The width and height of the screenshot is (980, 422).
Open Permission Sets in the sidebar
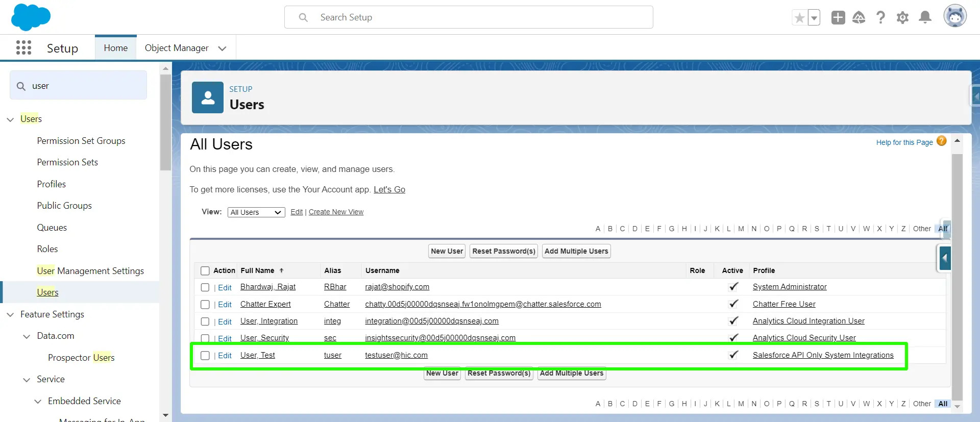pyautogui.click(x=67, y=162)
